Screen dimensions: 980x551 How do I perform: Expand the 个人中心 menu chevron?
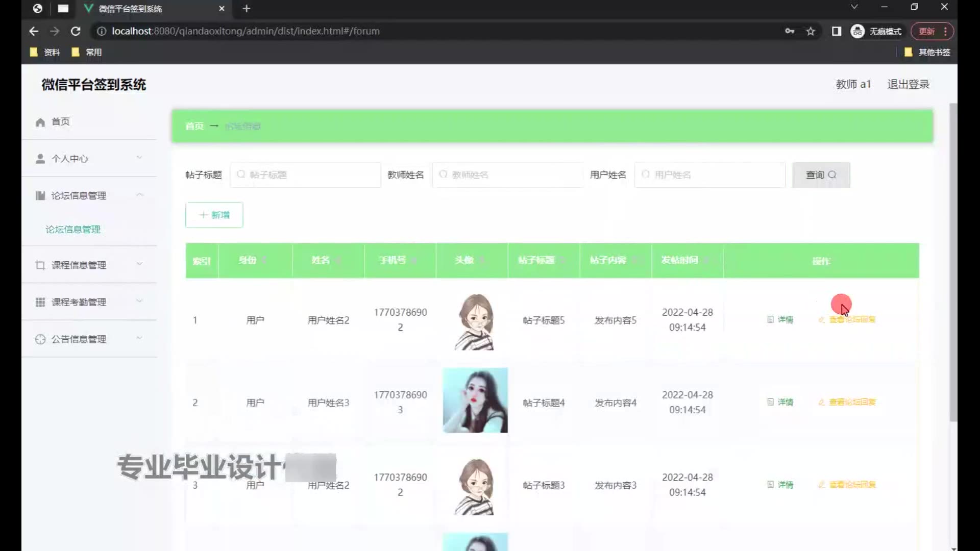pyautogui.click(x=139, y=158)
